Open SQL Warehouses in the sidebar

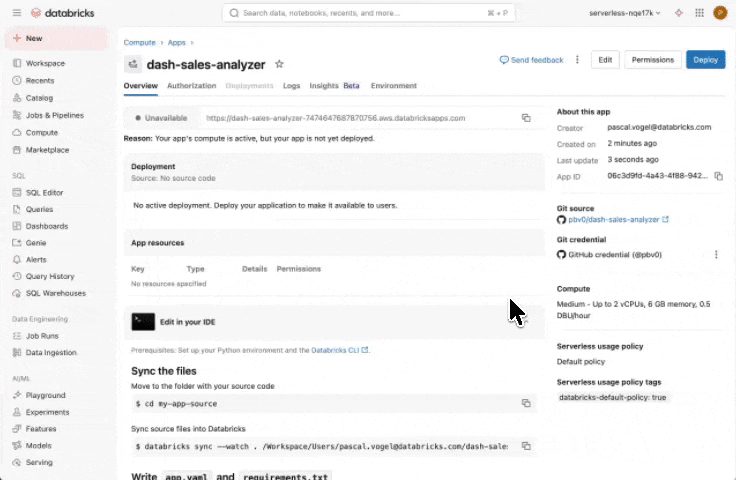[56, 293]
